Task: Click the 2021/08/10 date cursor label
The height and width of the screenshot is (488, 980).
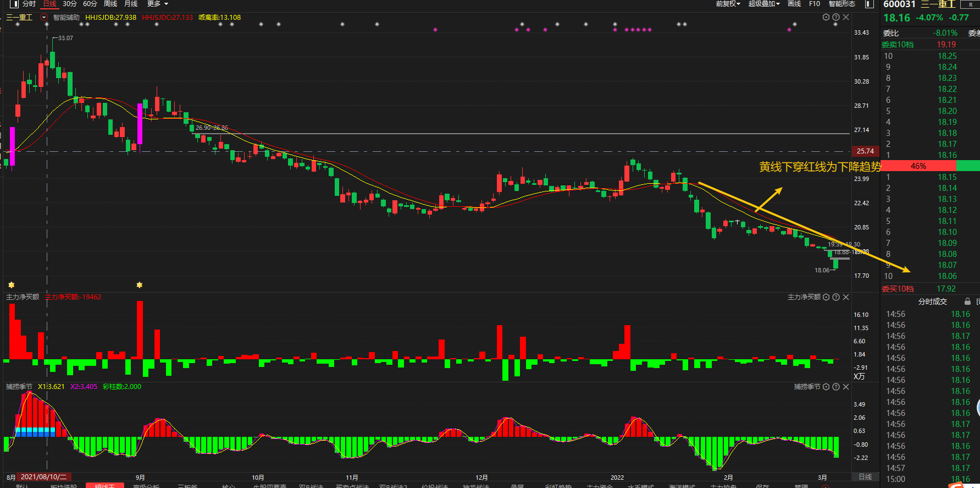Action: click(x=43, y=477)
